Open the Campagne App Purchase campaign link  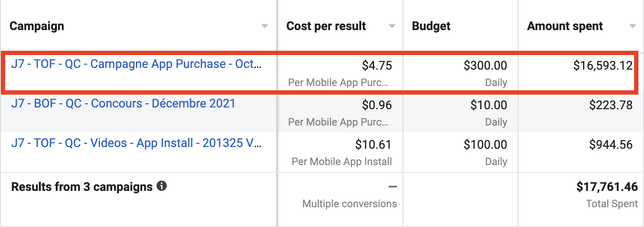coord(136,64)
